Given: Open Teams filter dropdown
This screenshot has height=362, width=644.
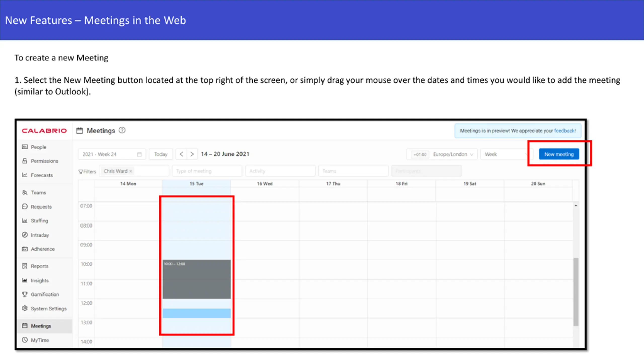Looking at the screenshot, I should (353, 171).
